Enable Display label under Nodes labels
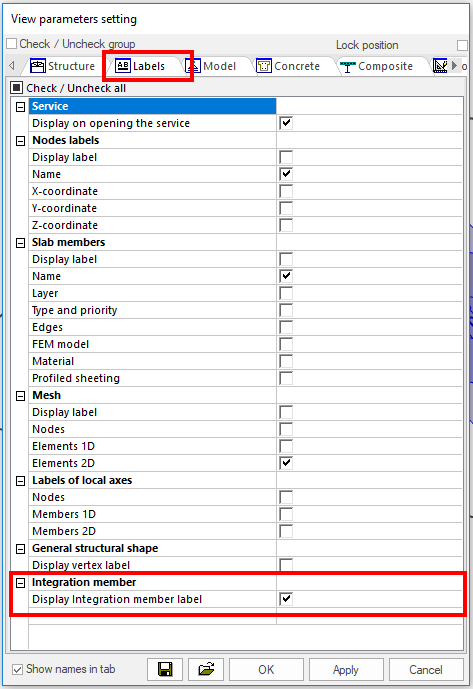473x689 pixels. click(286, 157)
